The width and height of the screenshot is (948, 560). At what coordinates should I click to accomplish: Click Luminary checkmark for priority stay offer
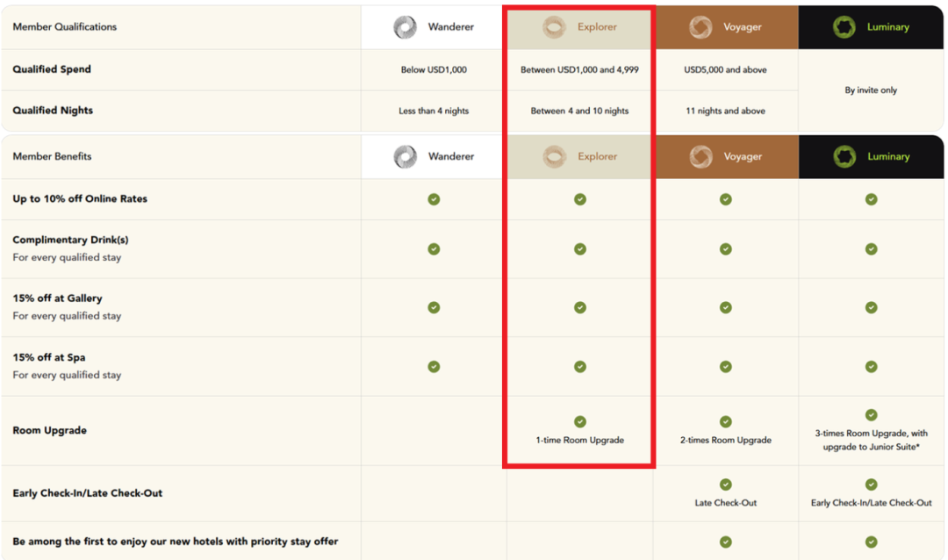(x=872, y=542)
